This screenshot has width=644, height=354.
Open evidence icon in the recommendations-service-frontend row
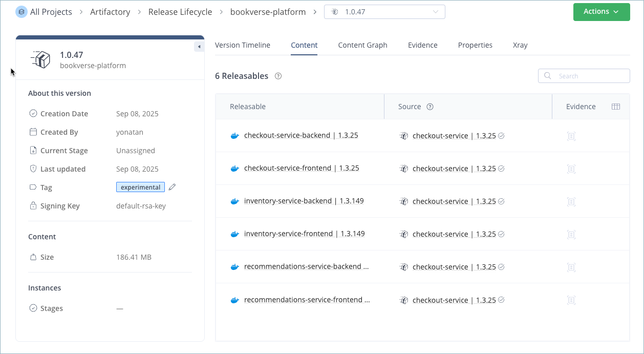coord(571,300)
